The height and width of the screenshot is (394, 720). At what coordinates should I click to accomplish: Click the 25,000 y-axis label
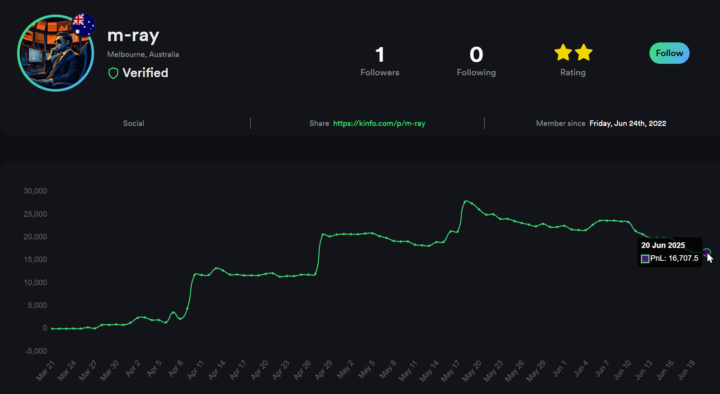pos(35,214)
